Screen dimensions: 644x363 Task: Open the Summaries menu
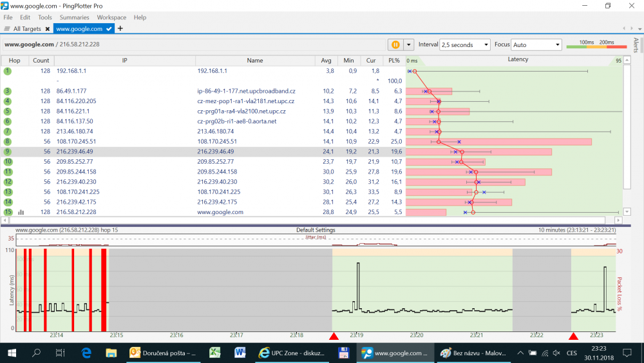click(74, 17)
